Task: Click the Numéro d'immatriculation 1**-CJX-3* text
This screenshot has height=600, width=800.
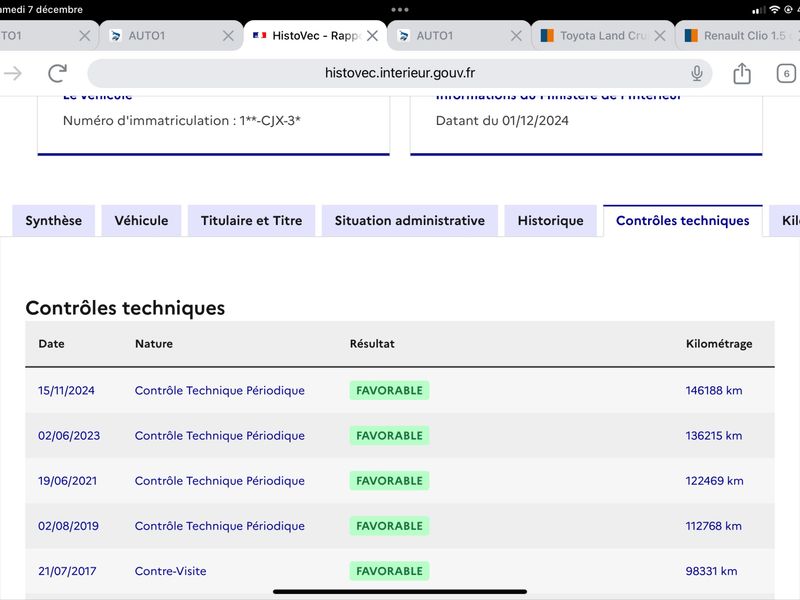Action: (182, 121)
